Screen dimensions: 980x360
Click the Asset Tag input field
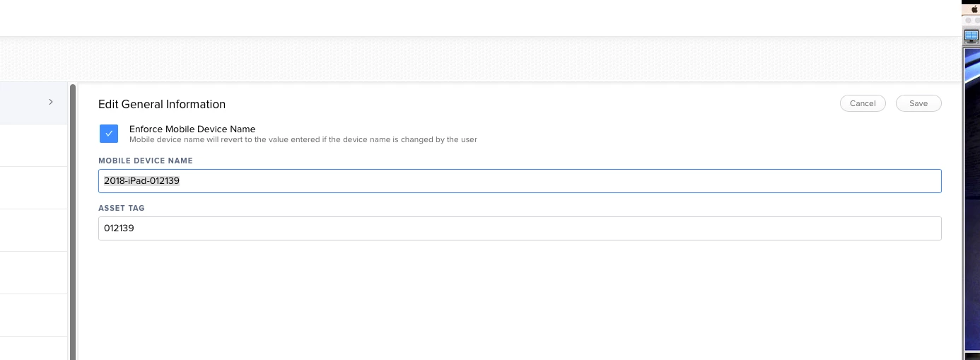520,228
